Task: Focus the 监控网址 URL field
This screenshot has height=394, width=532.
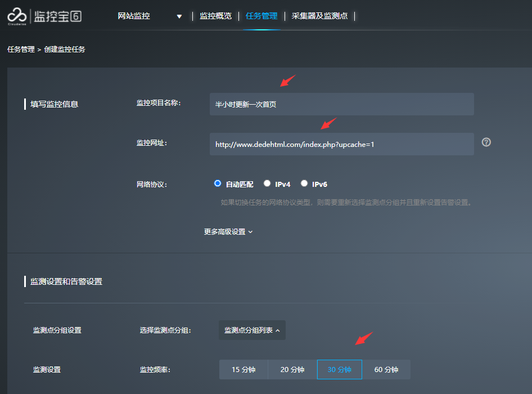Action: tap(341, 144)
